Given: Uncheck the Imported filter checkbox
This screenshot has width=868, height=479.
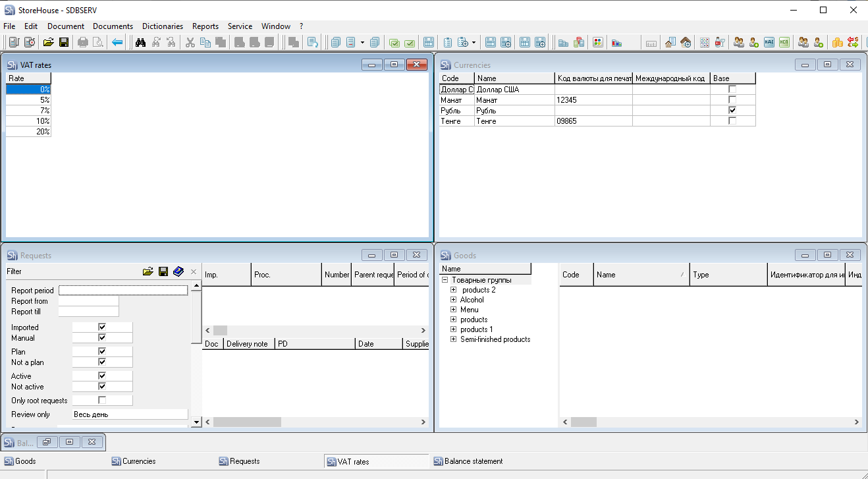Looking at the screenshot, I should tap(102, 327).
